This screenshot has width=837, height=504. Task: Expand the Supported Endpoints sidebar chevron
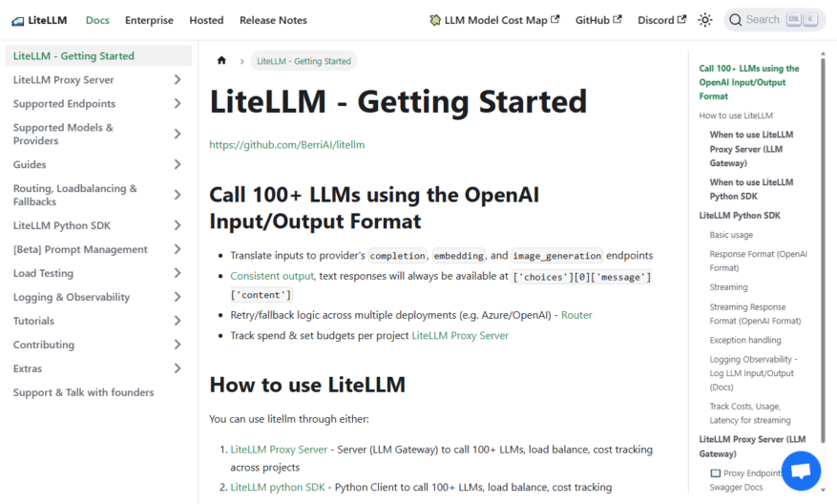coord(178,104)
